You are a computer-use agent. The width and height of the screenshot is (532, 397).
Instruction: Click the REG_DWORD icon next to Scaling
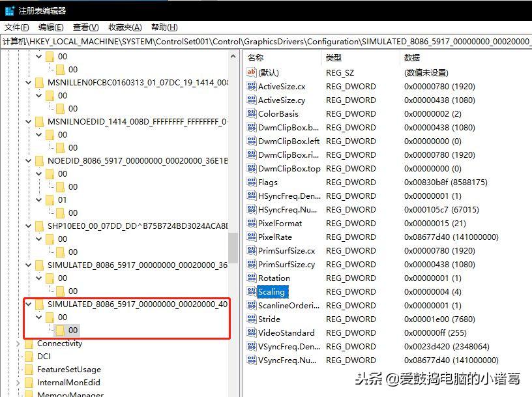(251, 291)
